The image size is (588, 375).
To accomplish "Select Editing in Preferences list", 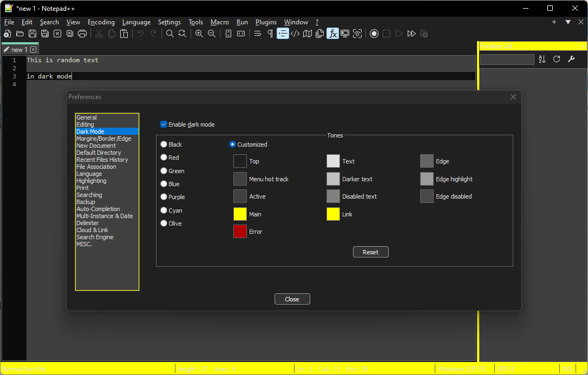I will coord(107,124).
